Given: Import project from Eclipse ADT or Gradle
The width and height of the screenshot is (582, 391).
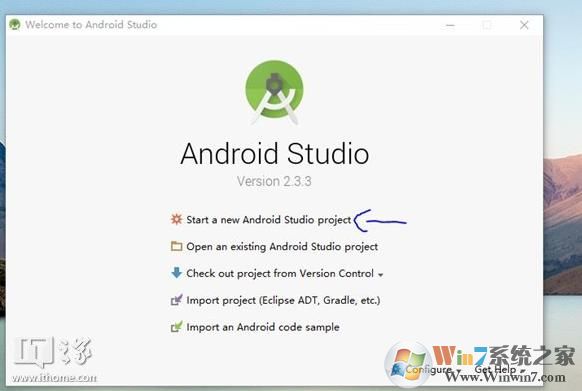Looking at the screenshot, I should tap(283, 300).
